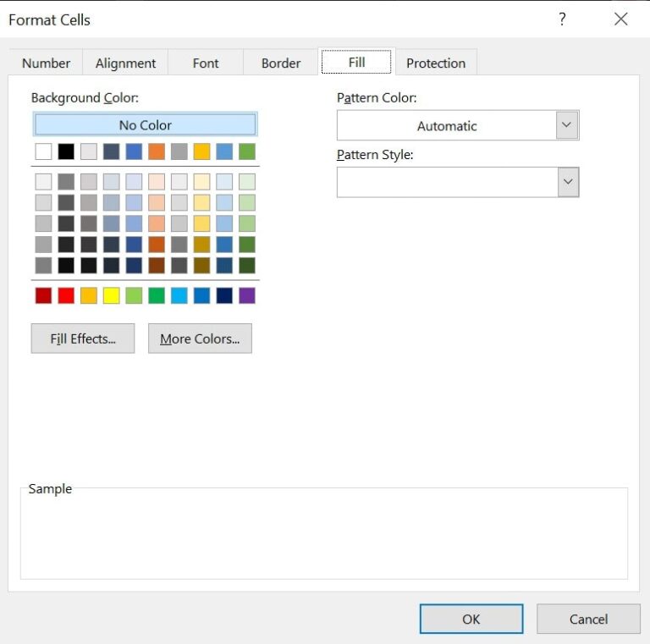Select light green standard color

pos(134,295)
